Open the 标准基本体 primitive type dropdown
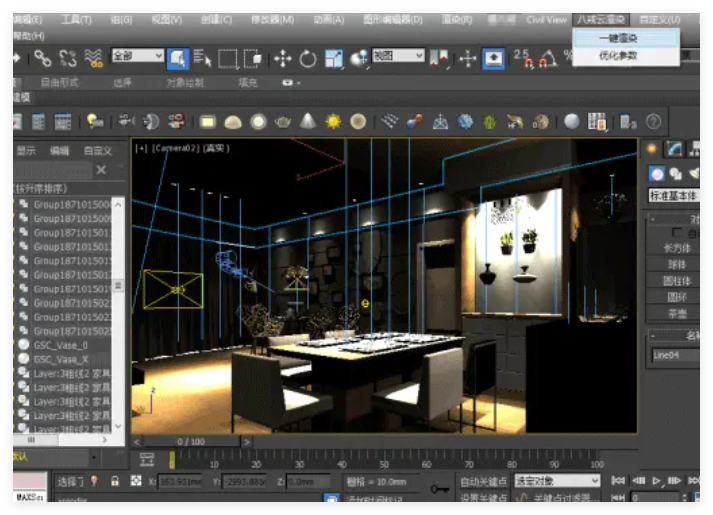Screen dimensions: 713x515 tap(674, 196)
